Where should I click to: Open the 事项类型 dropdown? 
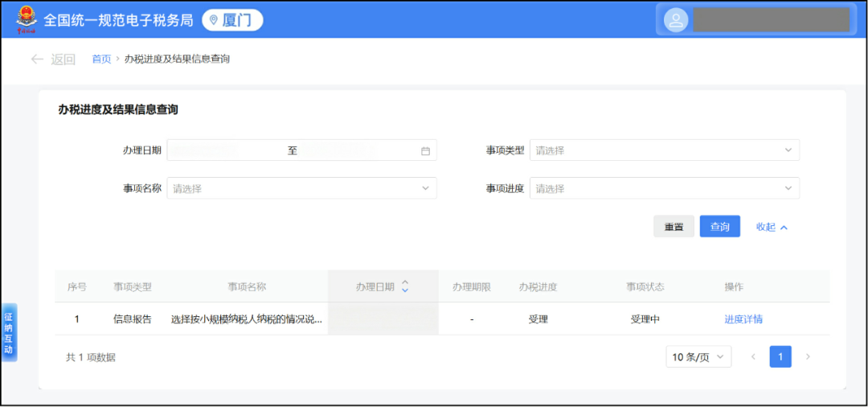665,150
